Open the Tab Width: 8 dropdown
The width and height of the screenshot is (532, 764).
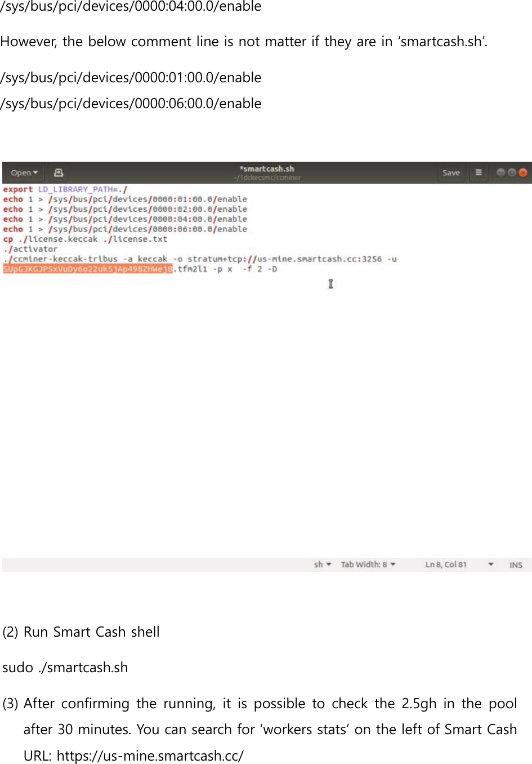click(x=368, y=565)
